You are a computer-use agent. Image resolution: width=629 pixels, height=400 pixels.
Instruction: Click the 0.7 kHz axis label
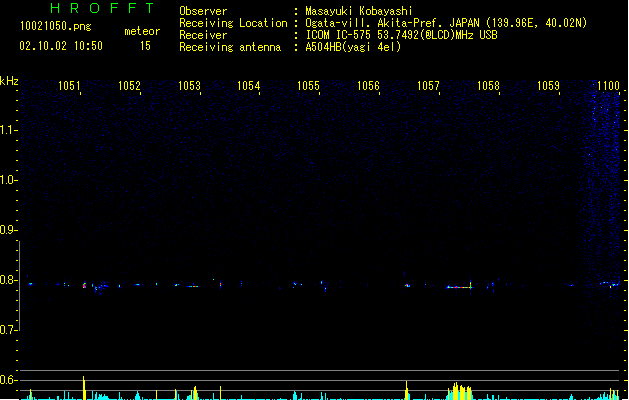click(8, 330)
